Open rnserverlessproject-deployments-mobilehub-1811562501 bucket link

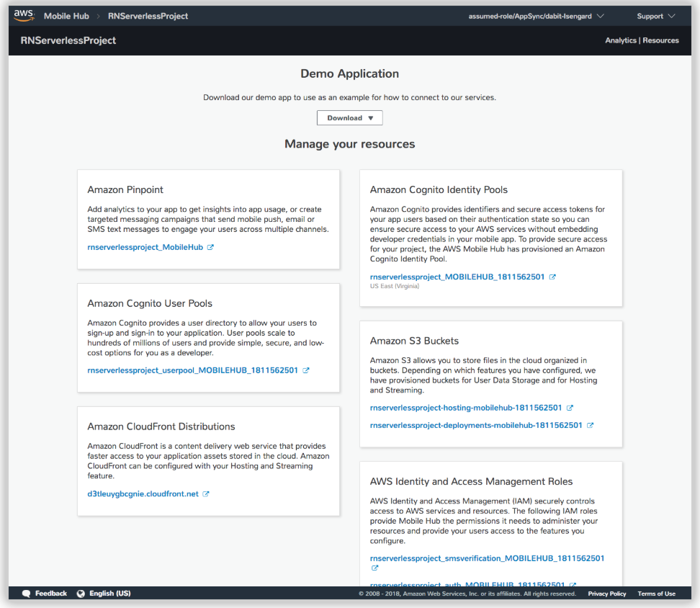[476, 426]
